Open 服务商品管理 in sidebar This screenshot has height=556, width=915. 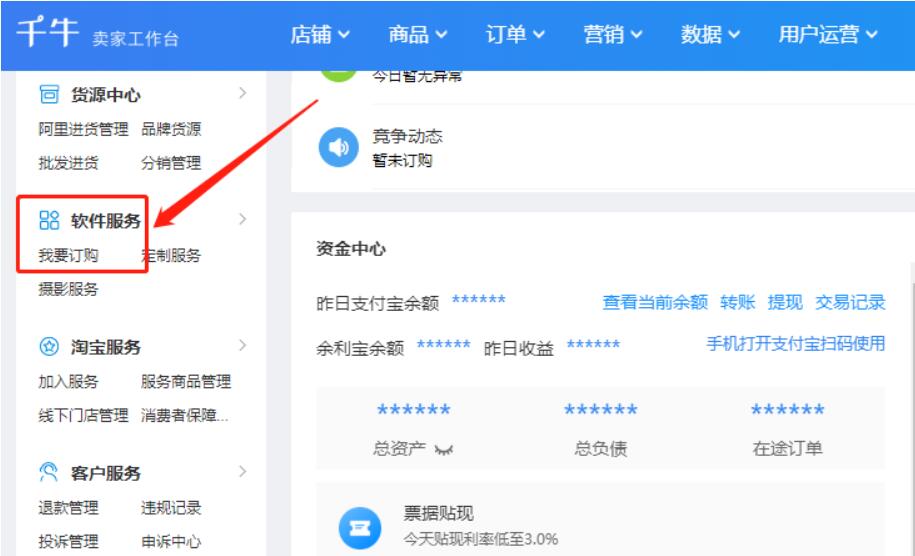tap(186, 382)
